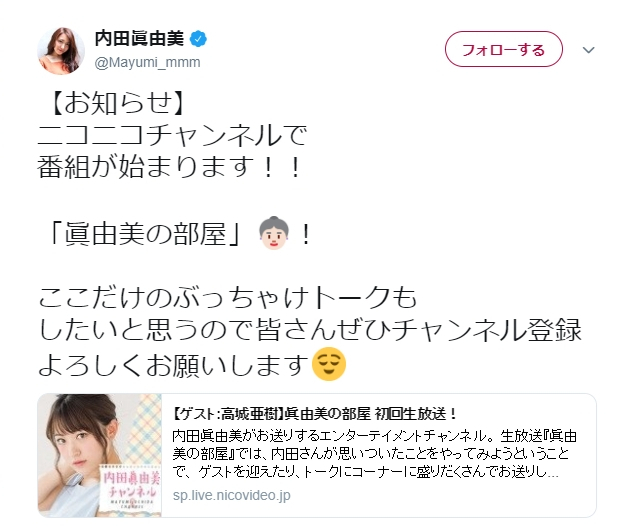Click the 内田眞由美チャンネル logo in thumbnail
628x528 pixels.
coord(131,489)
